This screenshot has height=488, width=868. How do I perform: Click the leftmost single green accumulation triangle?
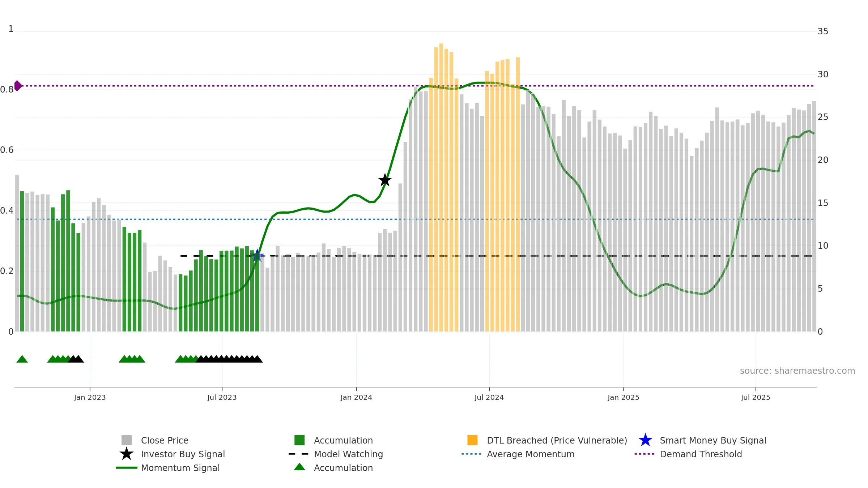click(x=22, y=359)
